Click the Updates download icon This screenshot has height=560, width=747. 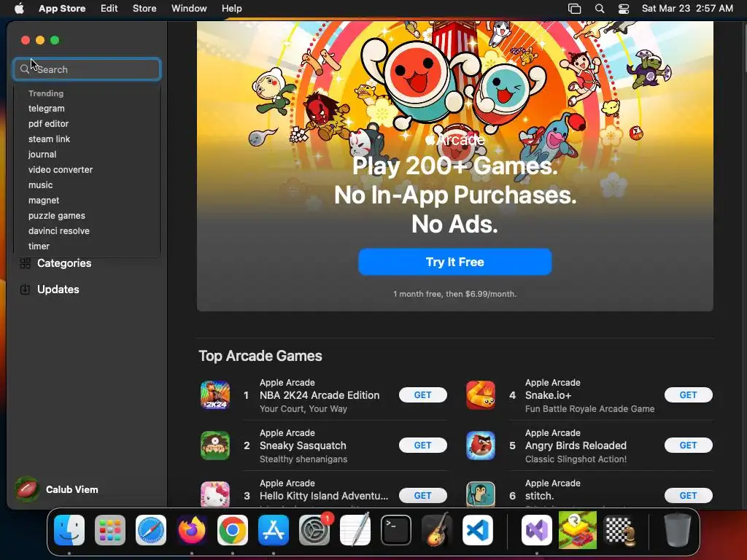(26, 289)
